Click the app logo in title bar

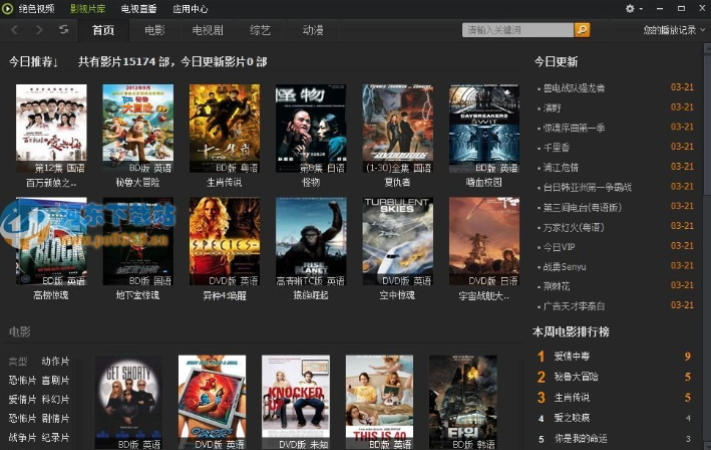pos(8,8)
